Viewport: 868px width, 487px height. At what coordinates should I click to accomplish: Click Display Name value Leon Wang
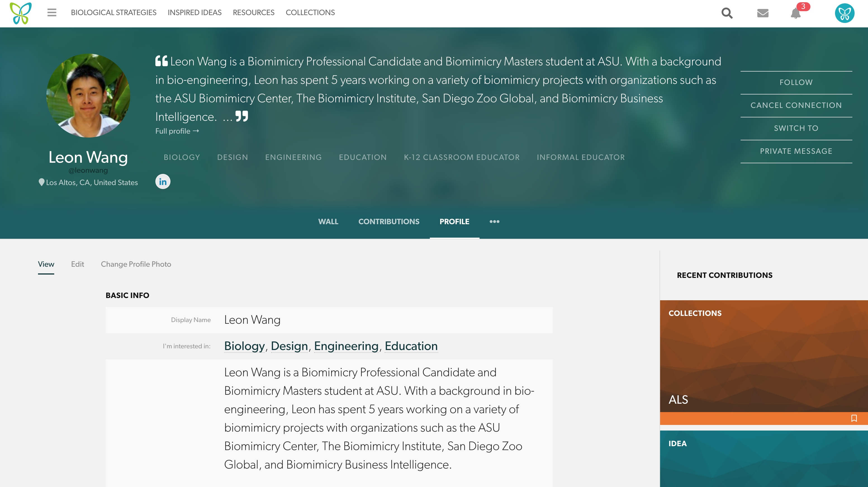click(x=252, y=320)
